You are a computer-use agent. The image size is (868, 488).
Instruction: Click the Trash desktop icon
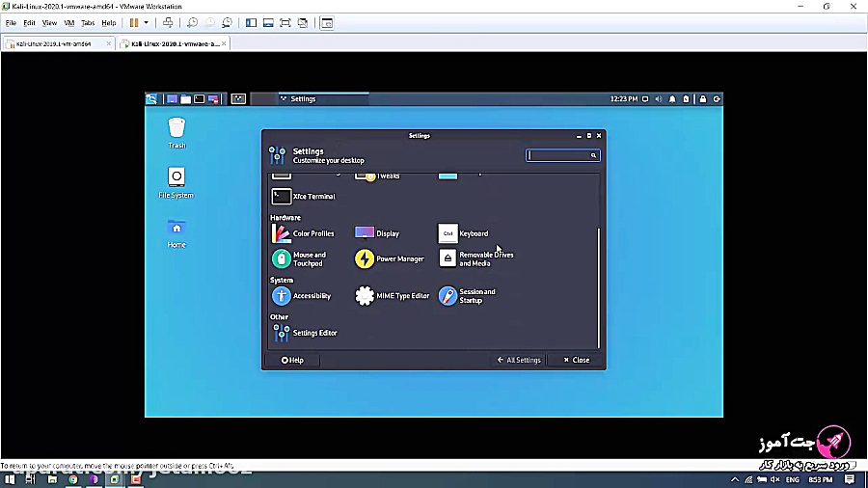pos(176,133)
